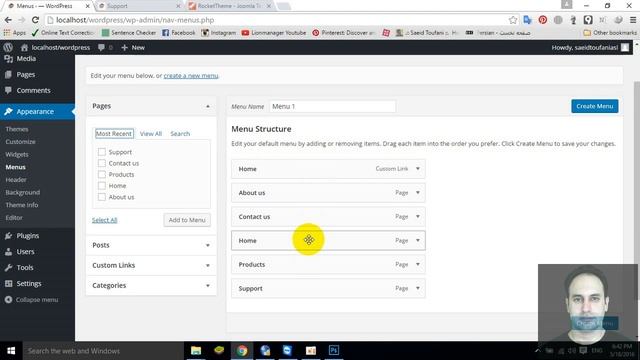Open the WordPress logo menu
Screen dimensions: 640x360
pos(8,47)
